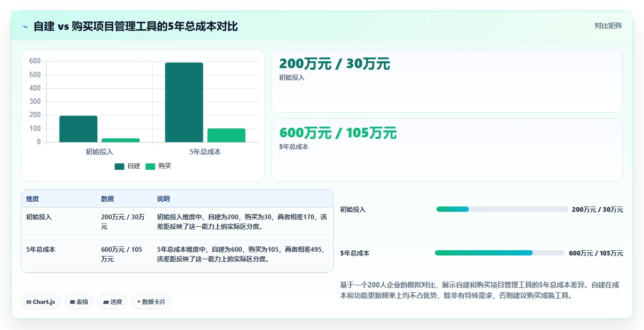Click the 600 y-axis tick label
Image resolution: width=644 pixels, height=330 pixels.
click(x=35, y=61)
